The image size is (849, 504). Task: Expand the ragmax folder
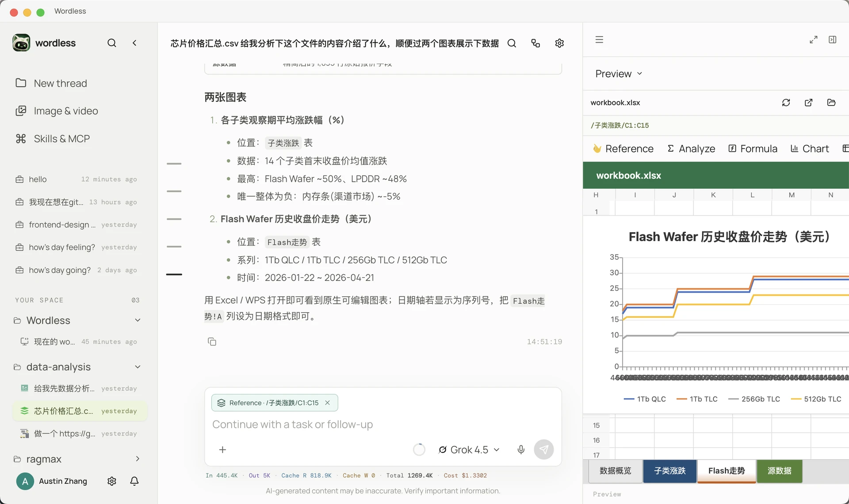pos(138,459)
